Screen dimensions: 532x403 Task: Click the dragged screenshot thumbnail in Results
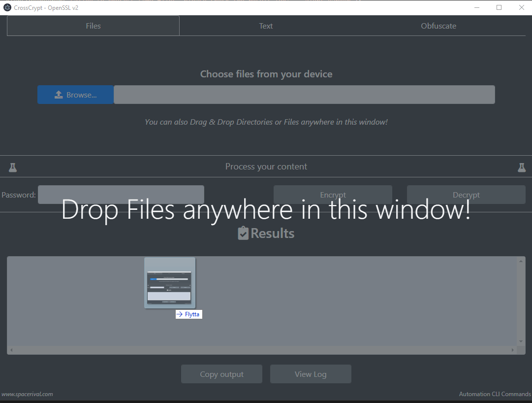pyautogui.click(x=170, y=283)
